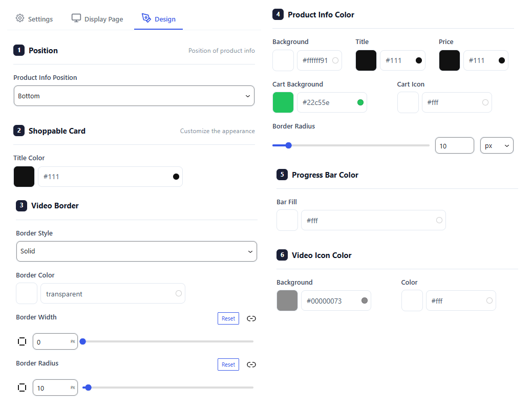The image size is (532, 408).
Task: Click the Border Width slider handle
Action: 83,341
